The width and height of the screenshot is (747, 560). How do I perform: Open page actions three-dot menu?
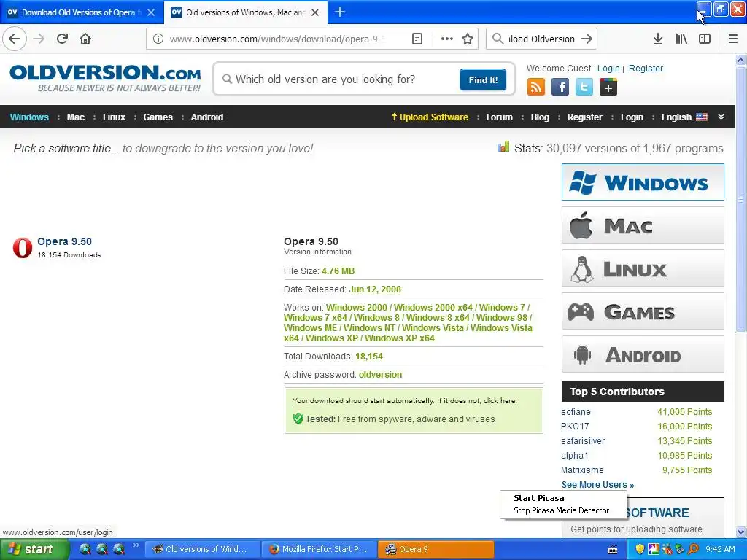(447, 39)
